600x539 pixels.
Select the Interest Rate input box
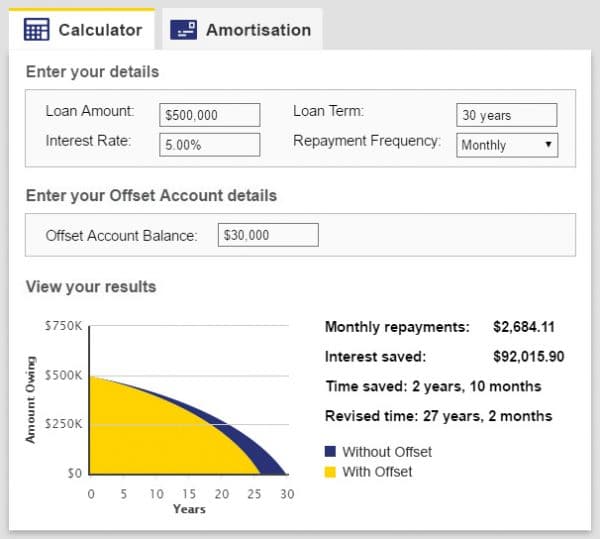point(210,145)
